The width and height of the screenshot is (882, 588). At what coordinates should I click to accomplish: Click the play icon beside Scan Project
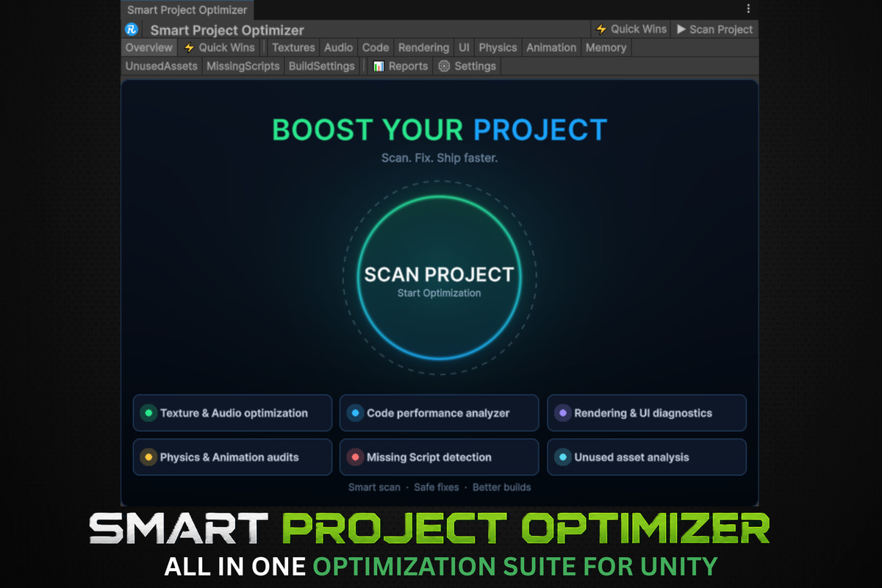(681, 29)
